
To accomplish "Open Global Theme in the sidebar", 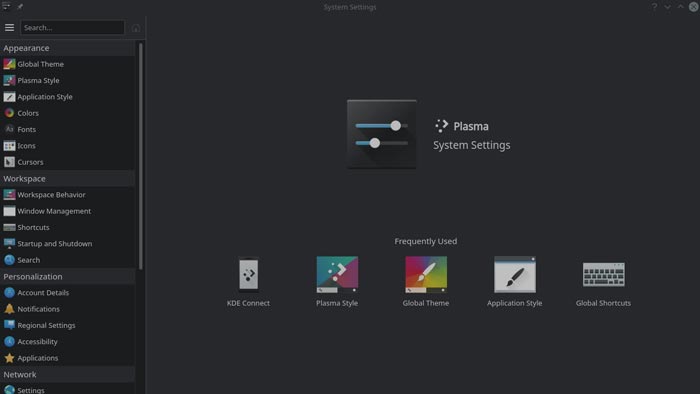I will coord(67,64).
